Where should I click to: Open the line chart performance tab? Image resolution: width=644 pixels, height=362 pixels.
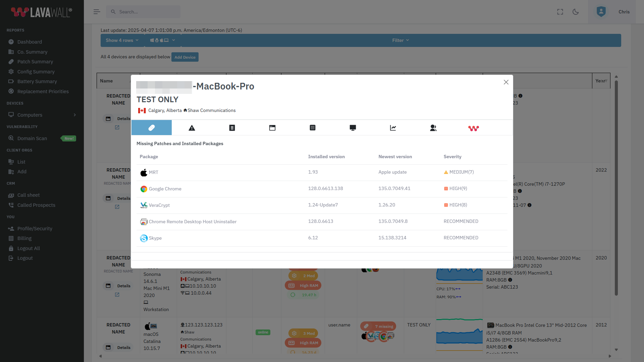coord(393,128)
